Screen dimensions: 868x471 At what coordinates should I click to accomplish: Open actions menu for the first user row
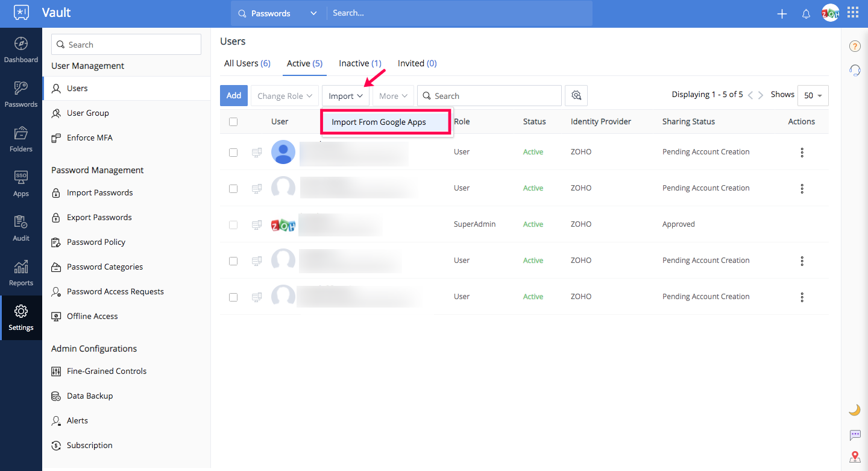point(802,153)
